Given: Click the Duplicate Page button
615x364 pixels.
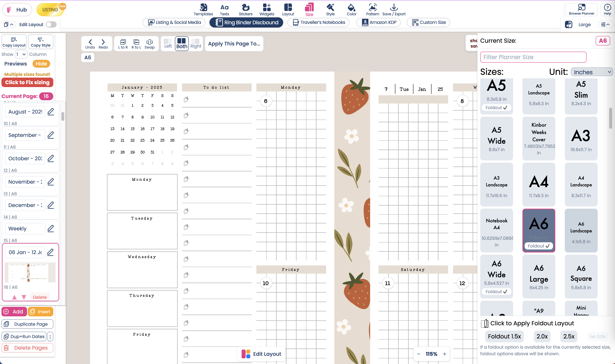Looking at the screenshot, I should [27, 324].
